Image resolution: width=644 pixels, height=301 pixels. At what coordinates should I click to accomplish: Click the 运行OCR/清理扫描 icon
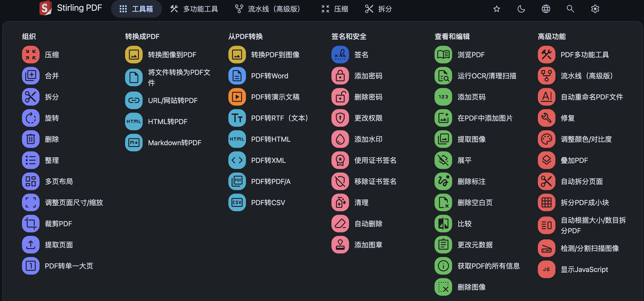tap(443, 75)
